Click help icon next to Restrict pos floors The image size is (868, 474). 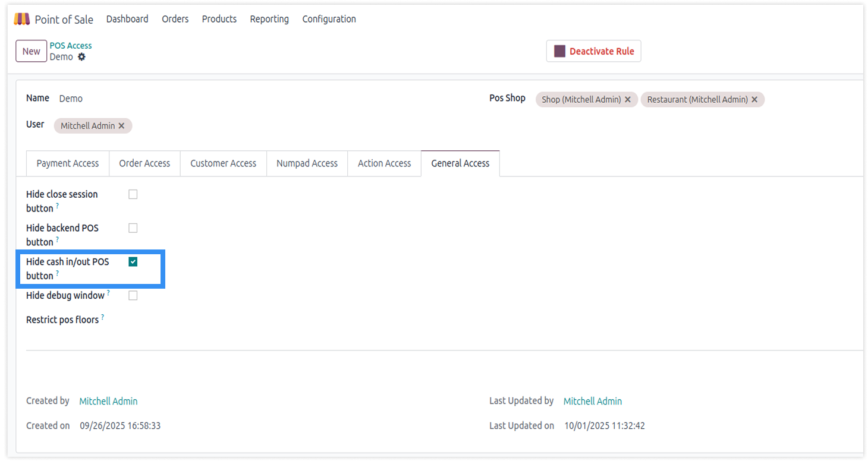102,317
